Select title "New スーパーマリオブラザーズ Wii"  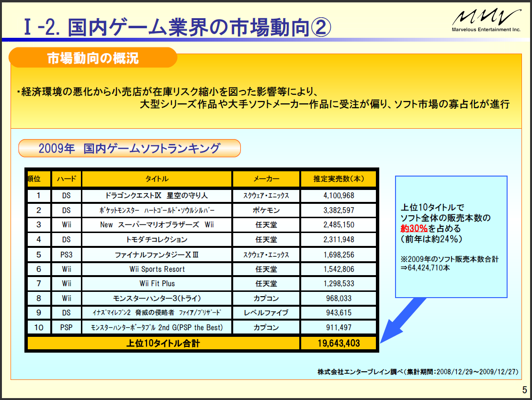[x=157, y=225]
